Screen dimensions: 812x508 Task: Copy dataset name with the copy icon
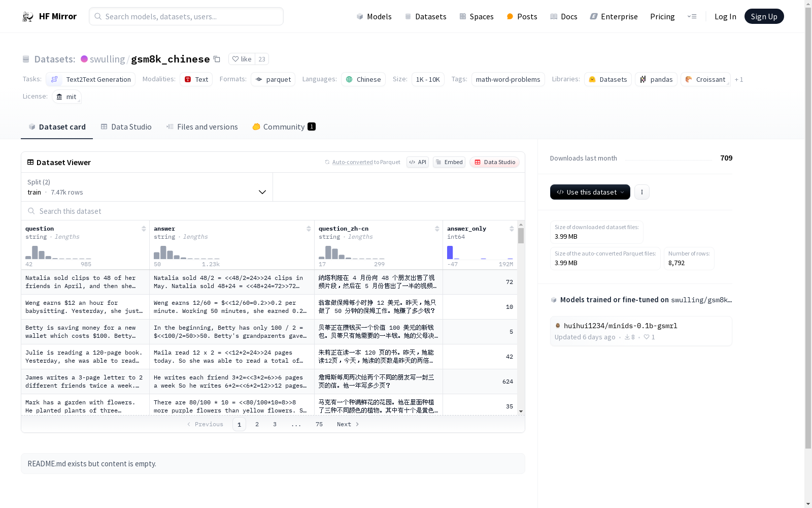[217, 59]
